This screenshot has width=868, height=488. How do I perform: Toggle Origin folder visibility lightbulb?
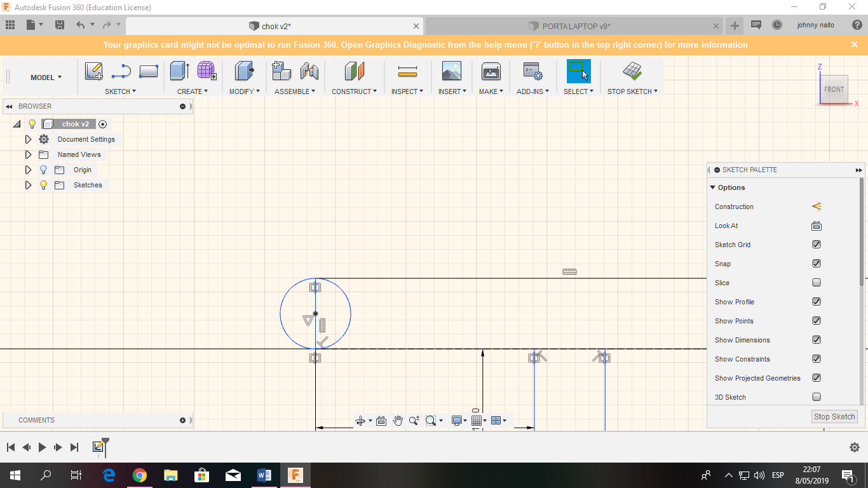click(x=43, y=170)
